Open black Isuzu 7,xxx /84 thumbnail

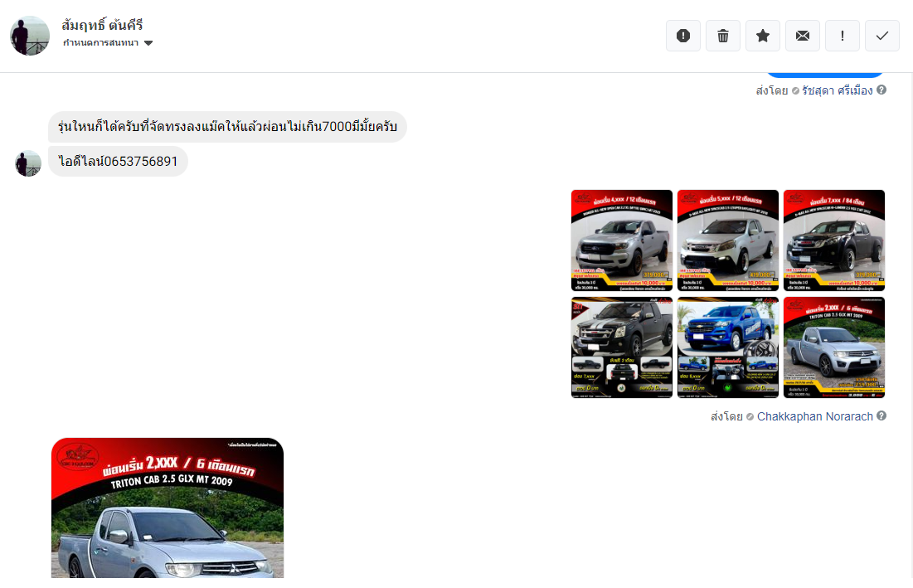[834, 241]
